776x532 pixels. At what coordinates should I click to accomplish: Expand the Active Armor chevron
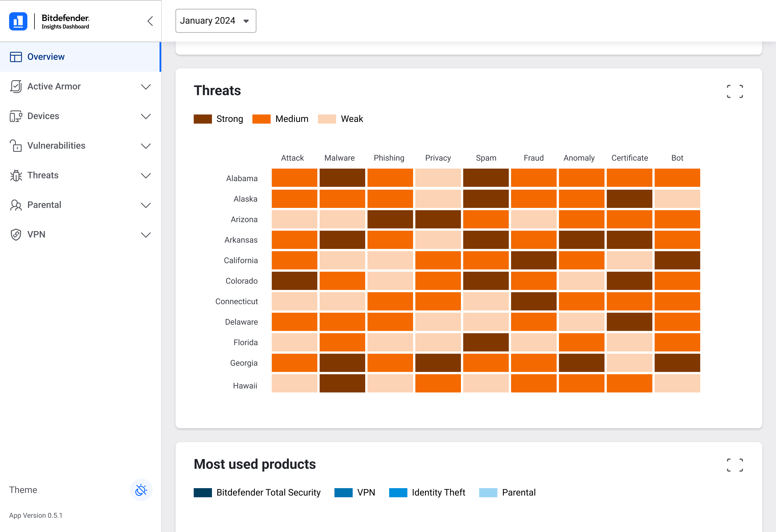coord(146,87)
